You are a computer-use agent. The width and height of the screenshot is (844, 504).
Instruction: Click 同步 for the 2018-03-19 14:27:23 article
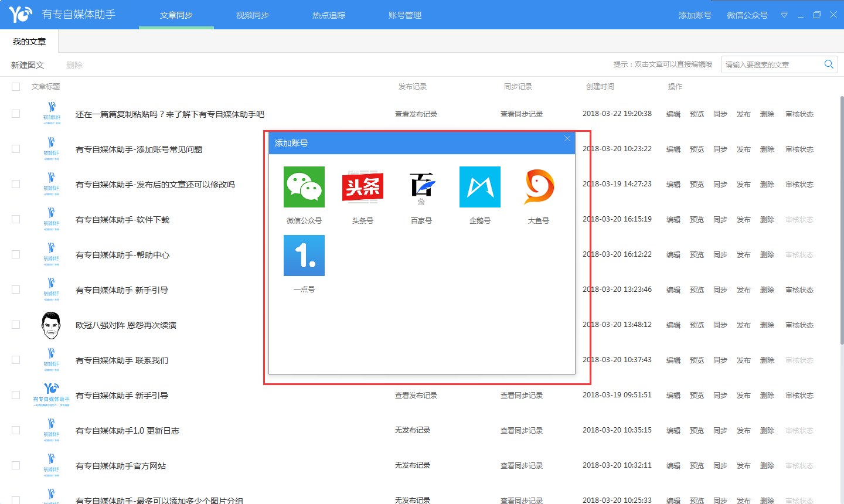pyautogui.click(x=720, y=185)
